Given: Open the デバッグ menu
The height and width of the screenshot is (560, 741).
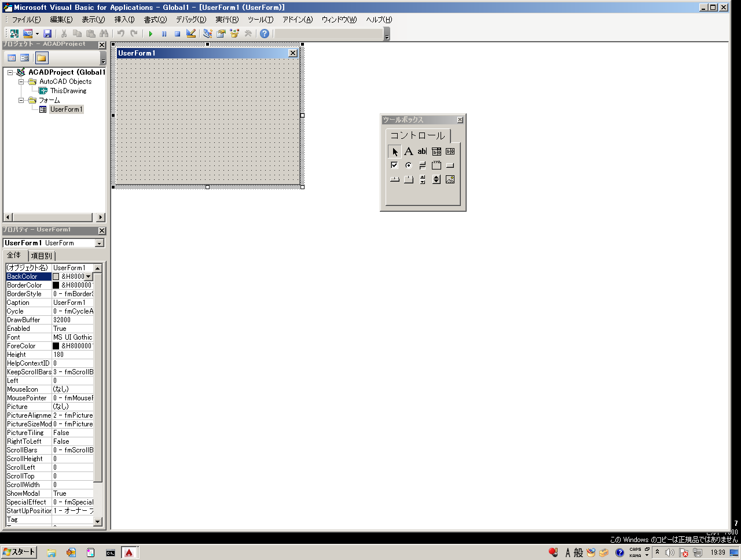Looking at the screenshot, I should [x=191, y=20].
